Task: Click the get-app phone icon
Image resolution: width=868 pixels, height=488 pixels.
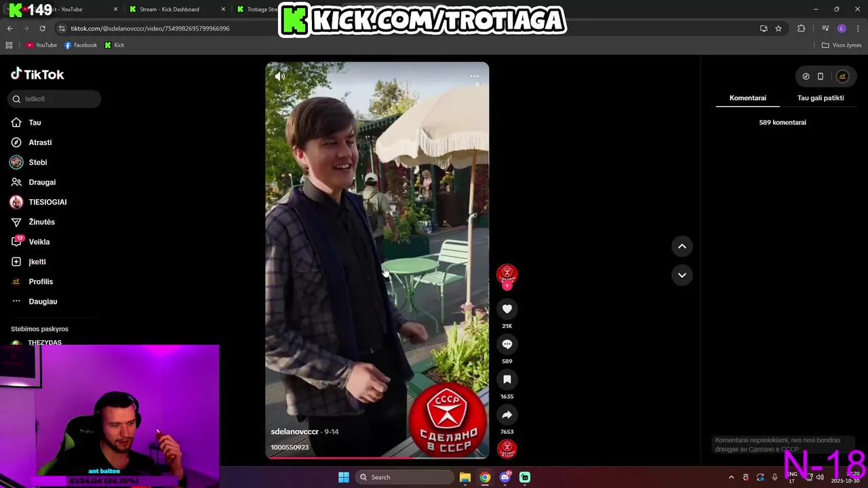Action: pos(820,77)
